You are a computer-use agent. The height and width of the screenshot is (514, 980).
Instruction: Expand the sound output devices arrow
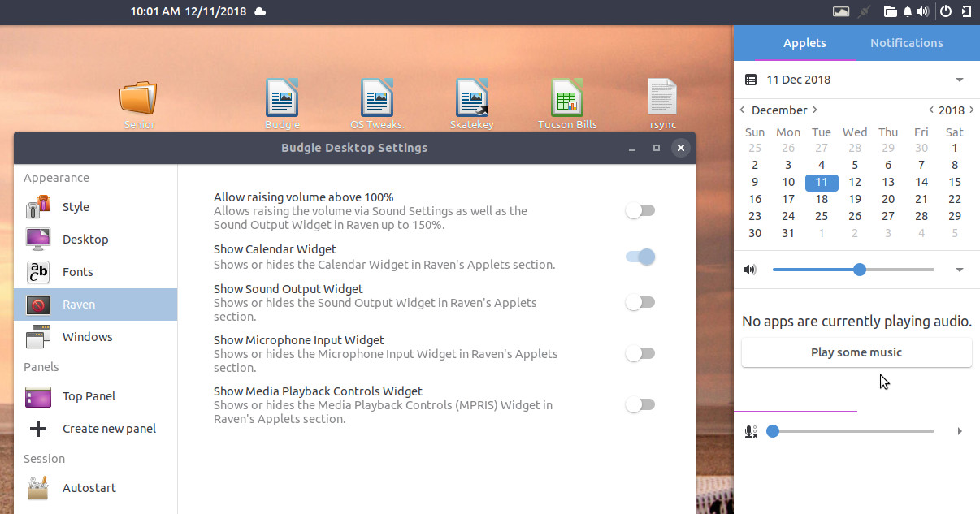[959, 270]
